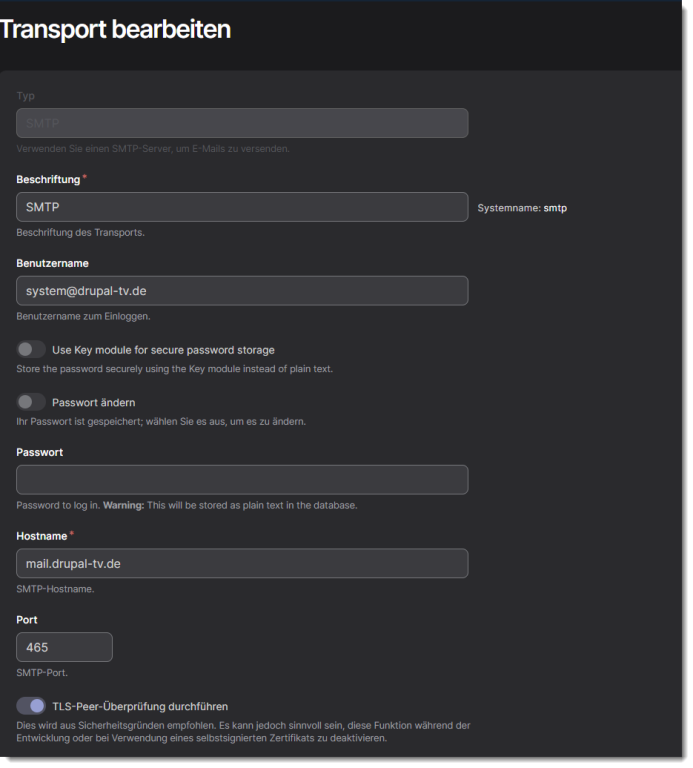
Task: Toggle the Passwort ändern switch
Action: click(31, 402)
